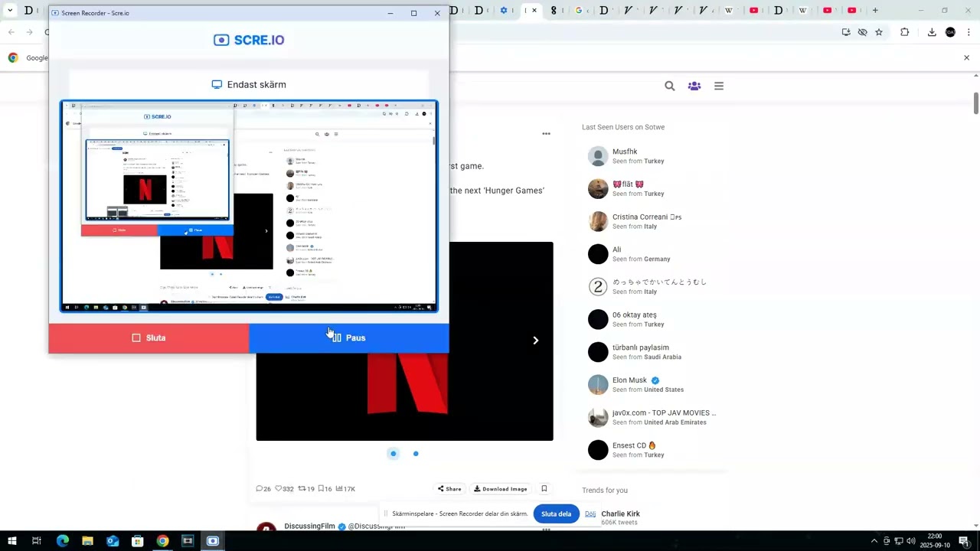Open Outlook from taskbar
Viewport: 980px width, 551px height.
click(x=113, y=541)
